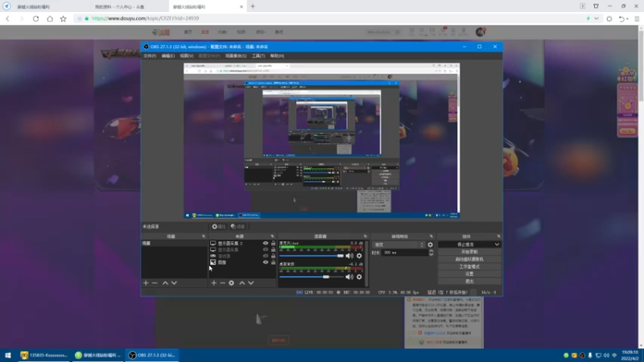The height and width of the screenshot is (362, 644).
Task: Click the browser back button
Action: click(8, 19)
